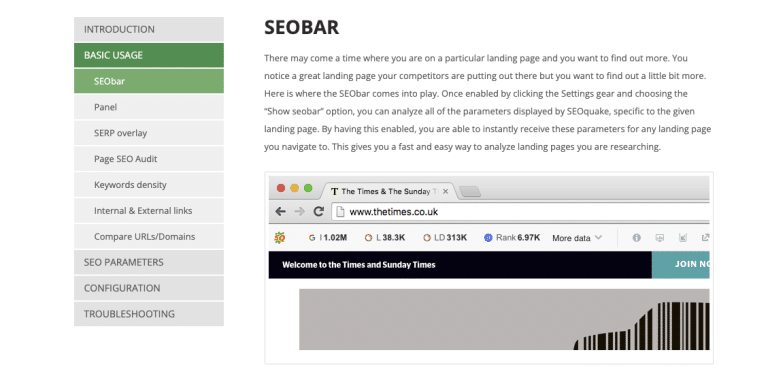The width and height of the screenshot is (768, 378).
Task: Click the JOIN NOW teal button
Action: tap(680, 265)
